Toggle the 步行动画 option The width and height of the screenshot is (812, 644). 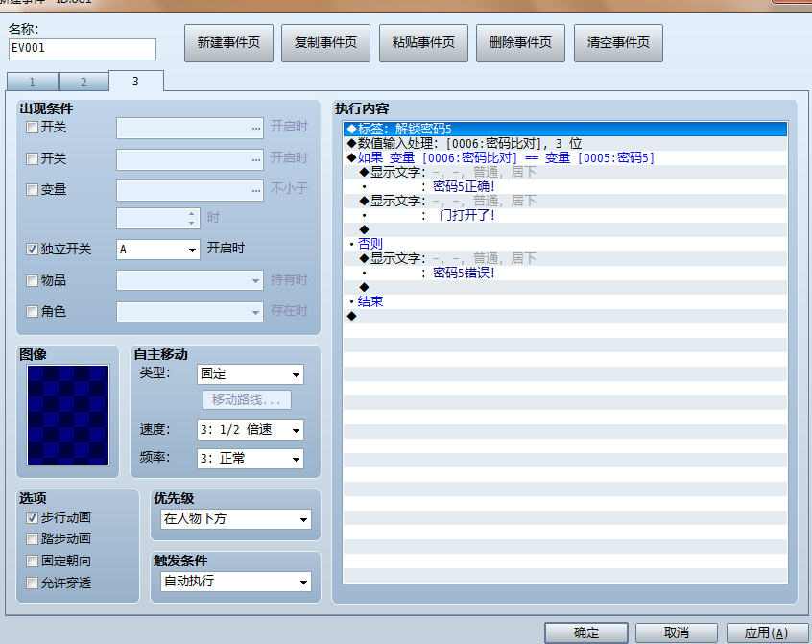(32, 517)
